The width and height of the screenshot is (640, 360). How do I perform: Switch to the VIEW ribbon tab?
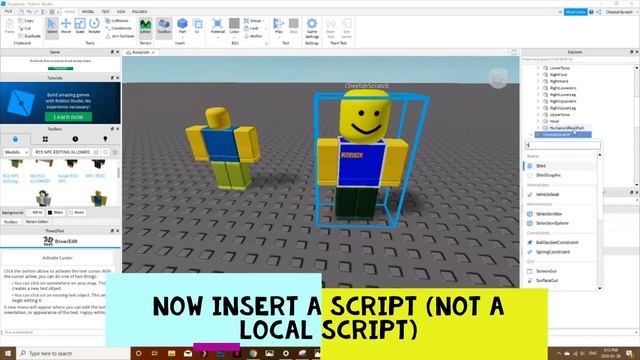coord(121,12)
